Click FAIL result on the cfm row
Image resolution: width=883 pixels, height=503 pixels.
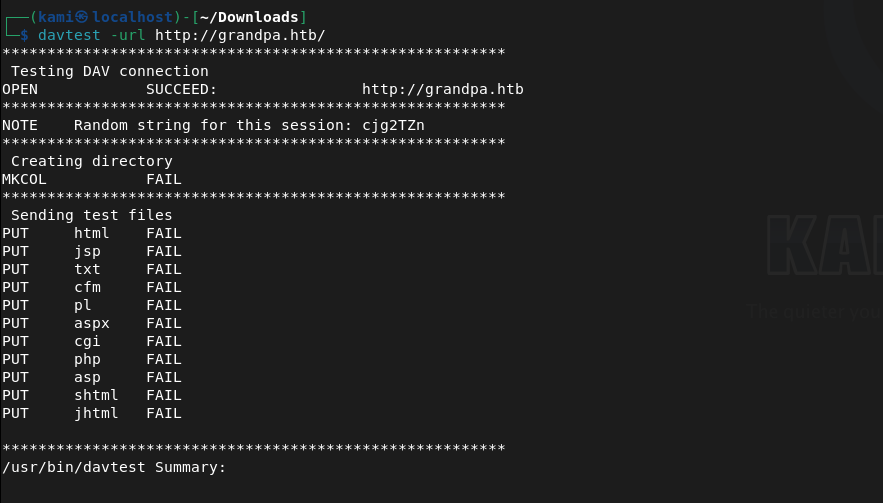[163, 287]
